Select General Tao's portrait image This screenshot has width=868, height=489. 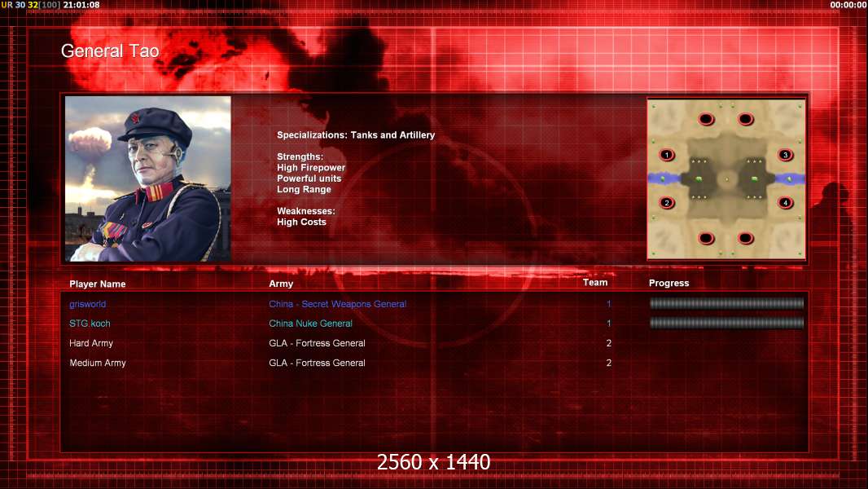148,178
